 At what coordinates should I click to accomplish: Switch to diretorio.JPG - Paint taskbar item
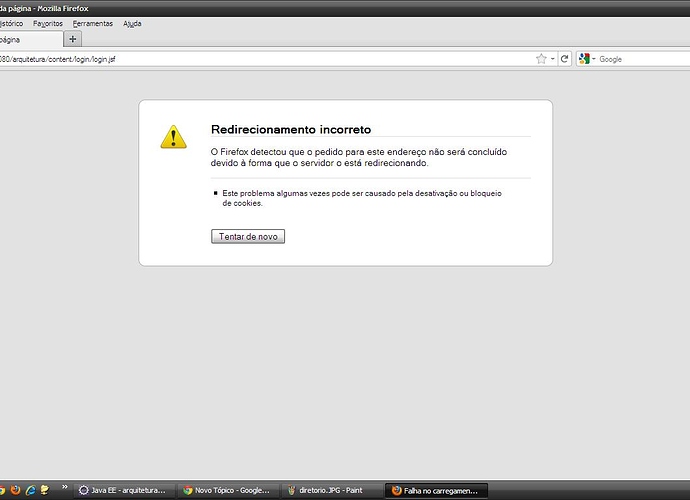point(331,490)
